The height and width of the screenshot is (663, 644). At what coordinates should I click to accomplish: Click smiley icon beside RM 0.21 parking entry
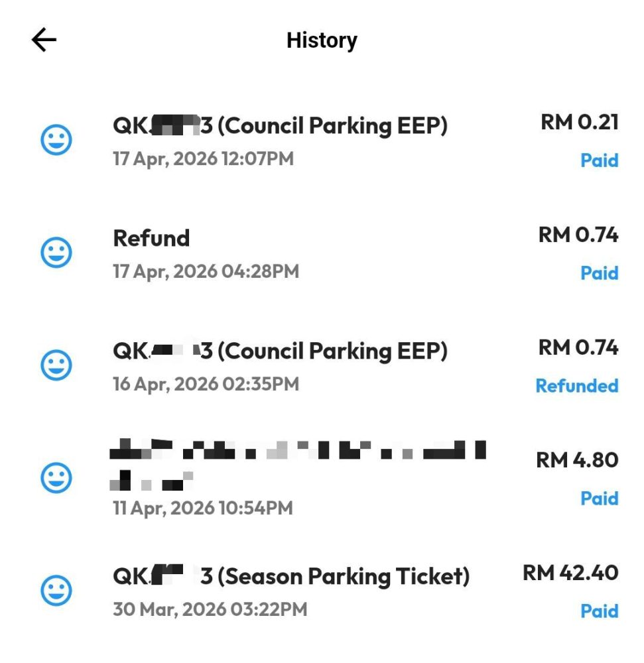57,141
